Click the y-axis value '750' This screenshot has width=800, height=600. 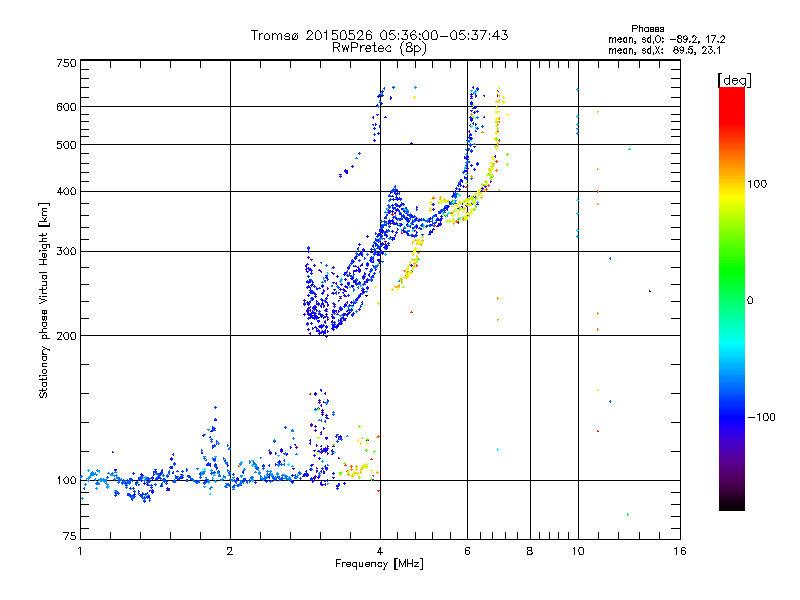click(66, 63)
